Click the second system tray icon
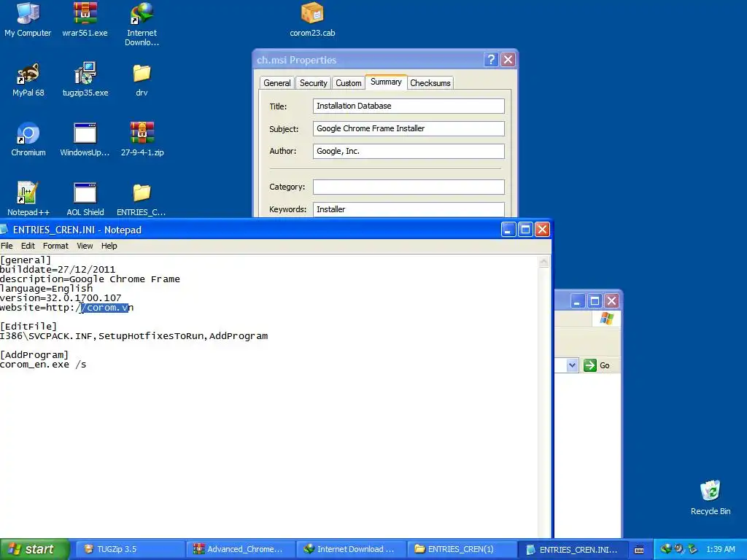Viewport: 747px width, 560px height. 678,549
